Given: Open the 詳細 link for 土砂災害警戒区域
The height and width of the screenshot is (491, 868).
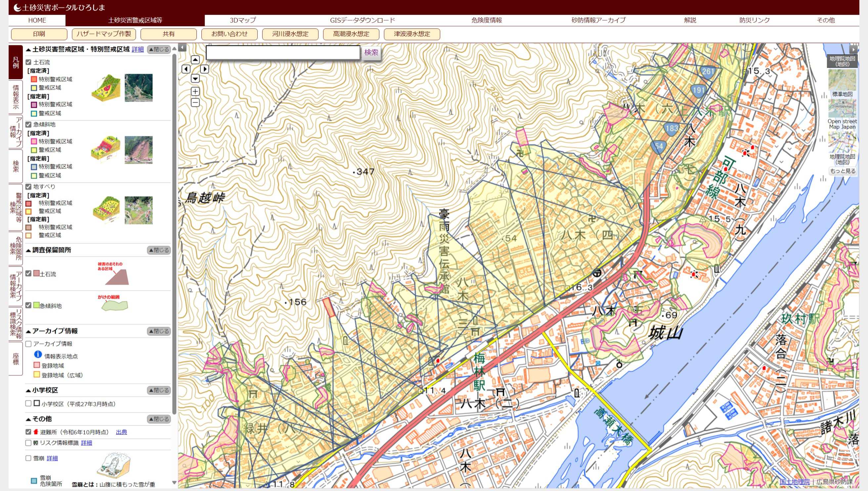Looking at the screenshot, I should [x=138, y=50].
